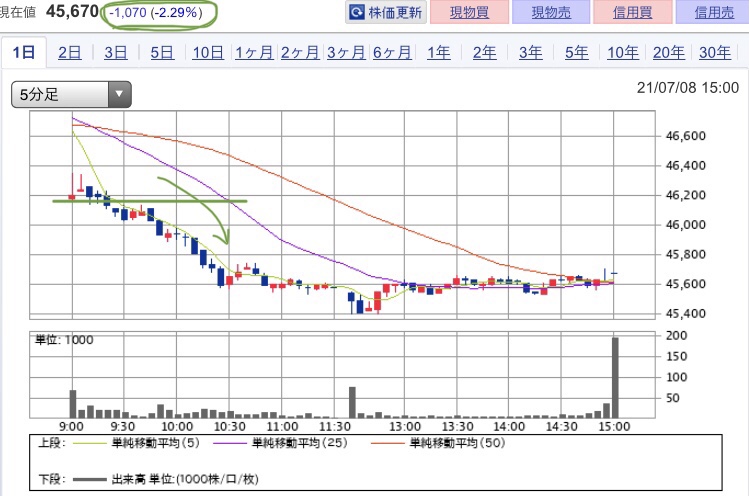Switch chart to the 10年 period
Screen dimensions: 749x496
[623, 52]
